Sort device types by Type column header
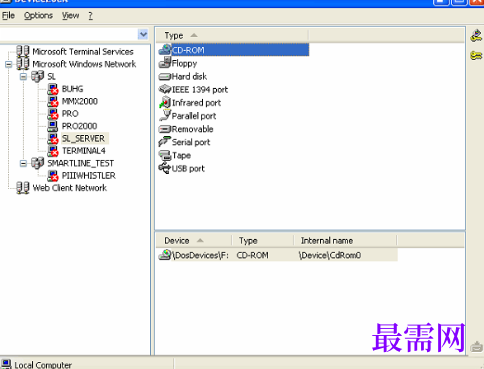 tap(232, 35)
